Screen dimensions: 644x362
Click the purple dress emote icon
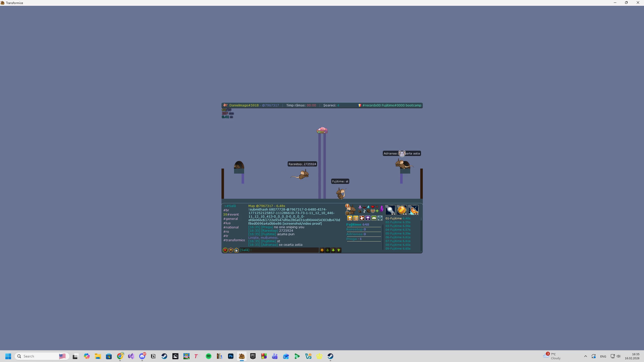(360, 207)
